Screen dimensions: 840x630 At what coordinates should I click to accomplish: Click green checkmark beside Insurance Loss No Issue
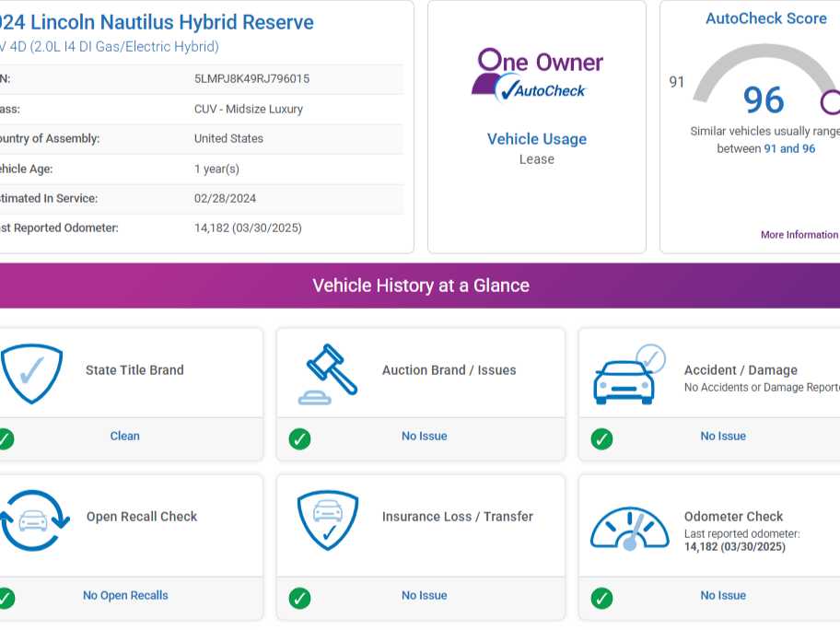(x=299, y=598)
